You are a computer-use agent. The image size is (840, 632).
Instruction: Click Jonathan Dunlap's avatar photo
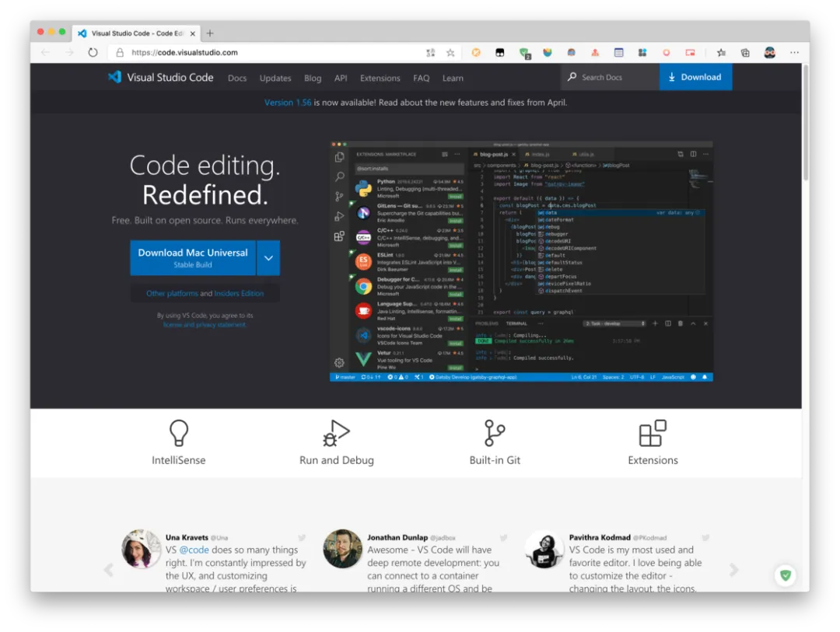coord(343,549)
